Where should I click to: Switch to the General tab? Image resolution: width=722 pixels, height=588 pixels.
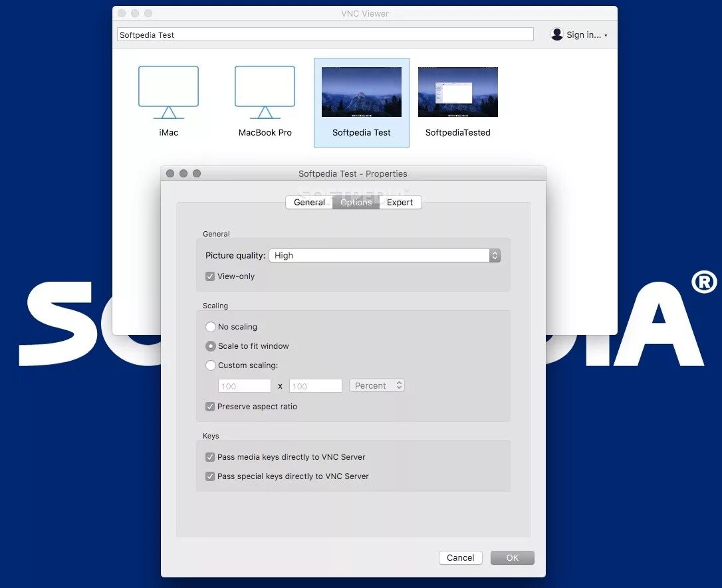coord(309,203)
